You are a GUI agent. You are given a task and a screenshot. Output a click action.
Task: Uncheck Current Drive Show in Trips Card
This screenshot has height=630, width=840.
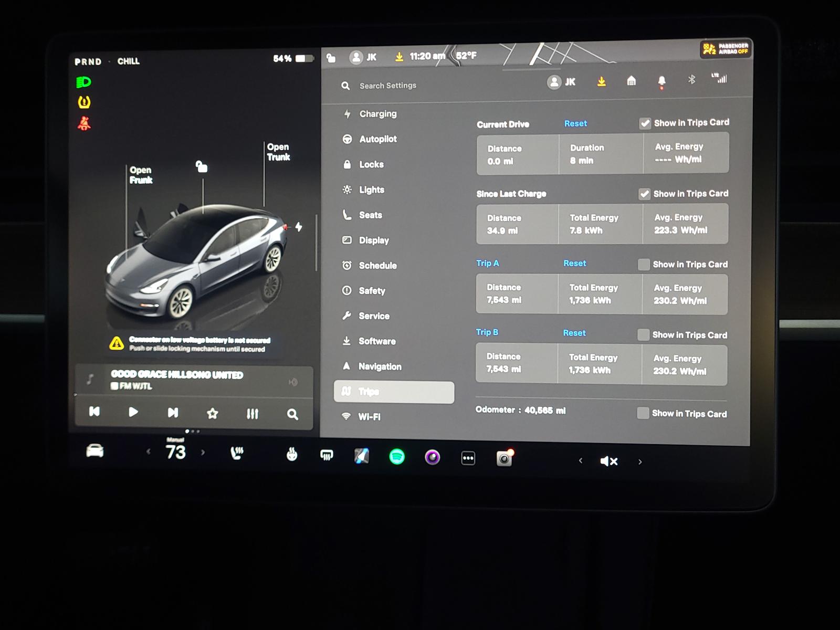(645, 123)
